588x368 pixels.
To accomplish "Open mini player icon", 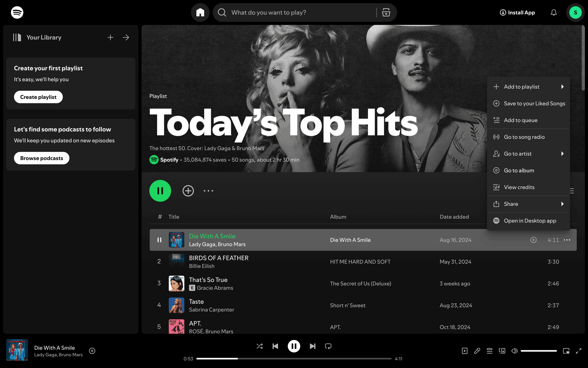I will (566, 351).
